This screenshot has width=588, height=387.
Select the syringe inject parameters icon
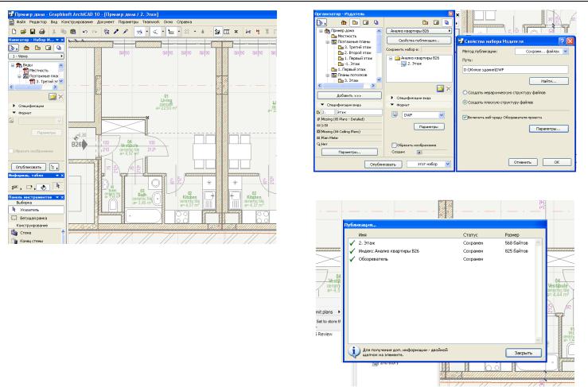[x=126, y=32]
